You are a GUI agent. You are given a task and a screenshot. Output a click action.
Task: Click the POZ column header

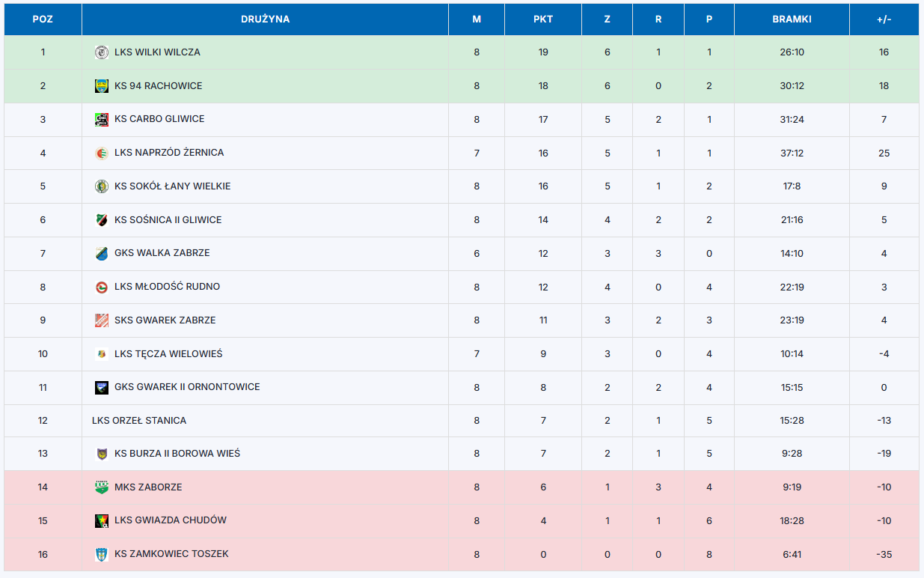pyautogui.click(x=43, y=19)
